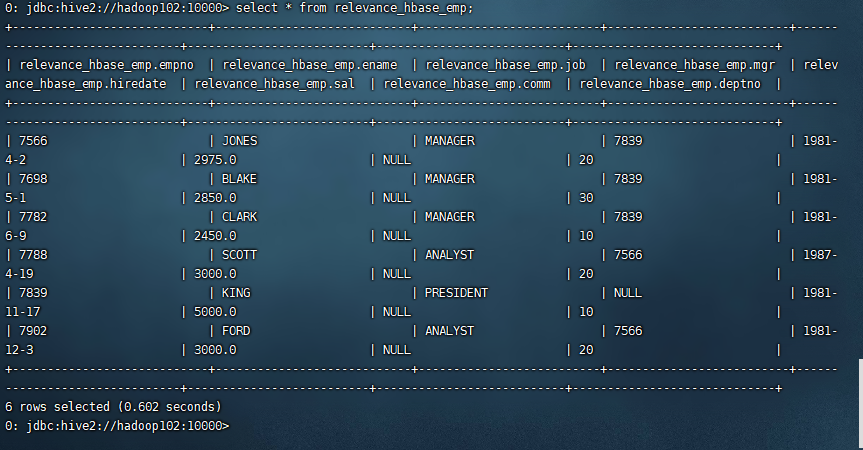Click employee number 7839 in first column
Viewport: 863px width, 450px height.
(x=34, y=293)
